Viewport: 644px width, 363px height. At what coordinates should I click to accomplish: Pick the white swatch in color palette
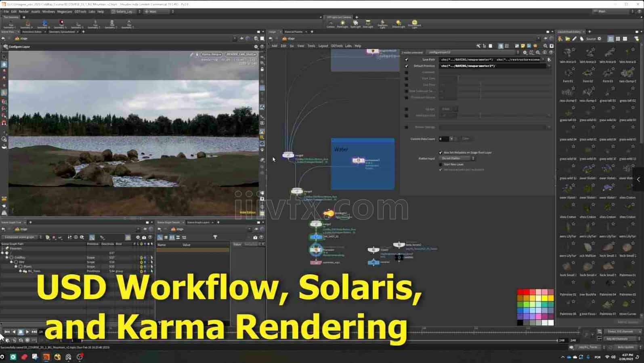tap(551, 323)
